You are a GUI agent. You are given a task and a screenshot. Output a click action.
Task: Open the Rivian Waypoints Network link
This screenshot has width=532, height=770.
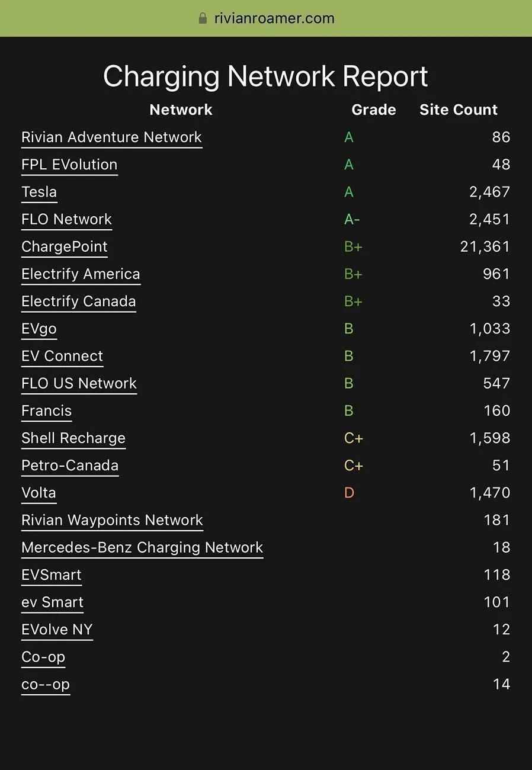112,520
